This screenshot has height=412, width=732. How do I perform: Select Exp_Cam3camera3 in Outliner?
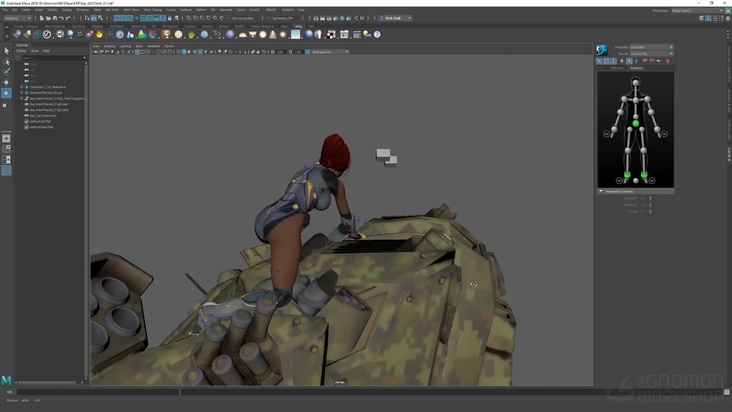[x=43, y=116]
